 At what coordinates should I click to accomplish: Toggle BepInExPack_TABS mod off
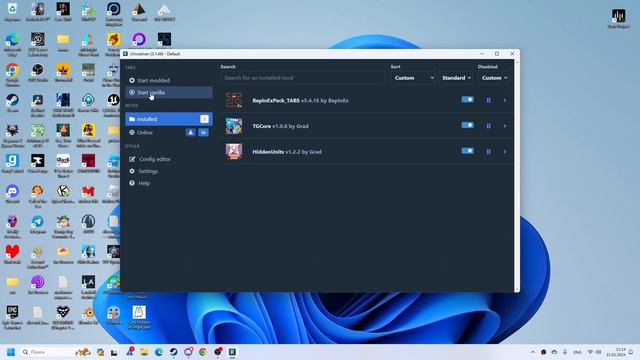(x=467, y=100)
